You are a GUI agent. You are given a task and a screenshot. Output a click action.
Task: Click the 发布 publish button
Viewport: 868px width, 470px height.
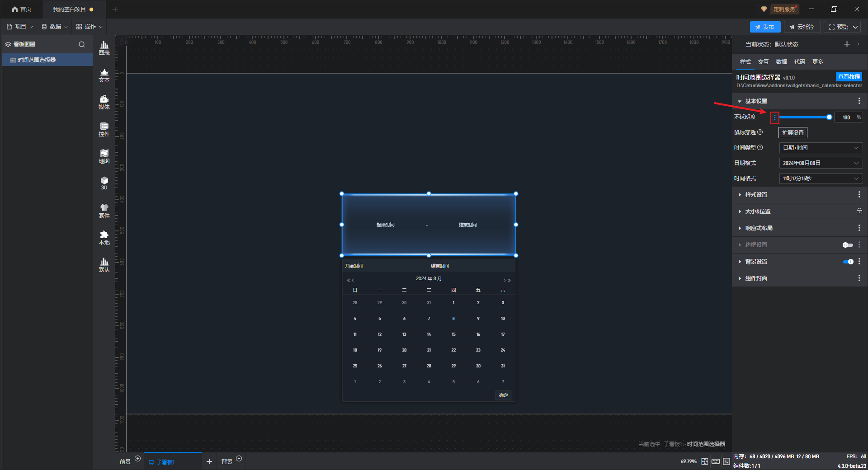coord(764,27)
